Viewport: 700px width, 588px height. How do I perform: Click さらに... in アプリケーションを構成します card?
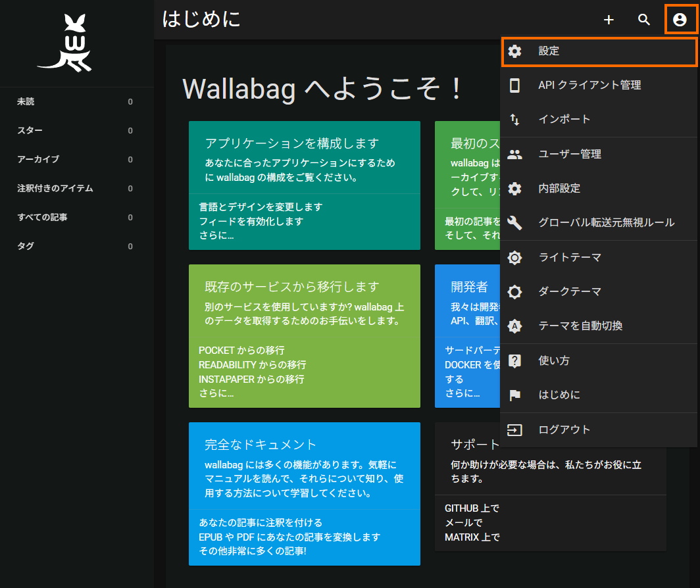(x=216, y=235)
